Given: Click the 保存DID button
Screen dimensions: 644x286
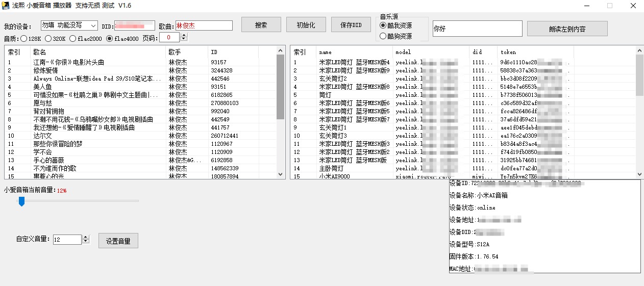Looking at the screenshot, I should (351, 25).
